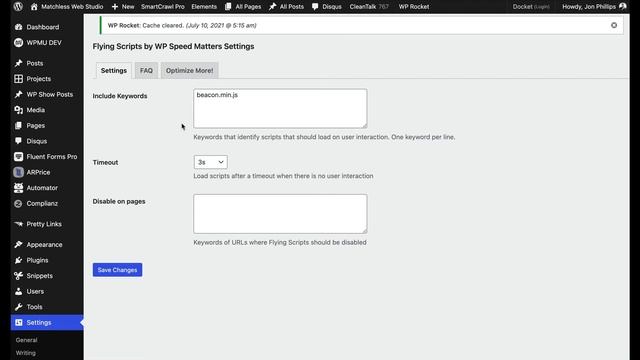This screenshot has width=640, height=360.
Task: Click the WPMU DEV sidebar icon
Action: tap(18, 42)
